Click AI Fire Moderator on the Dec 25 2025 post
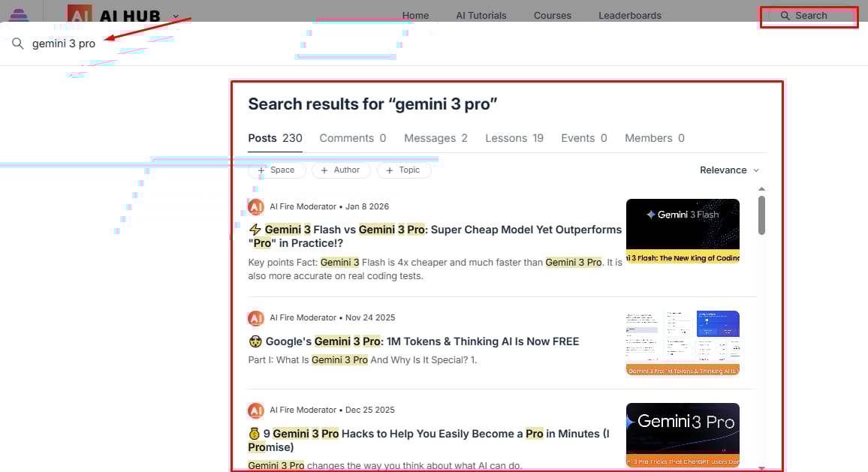868x472 pixels. click(x=303, y=410)
